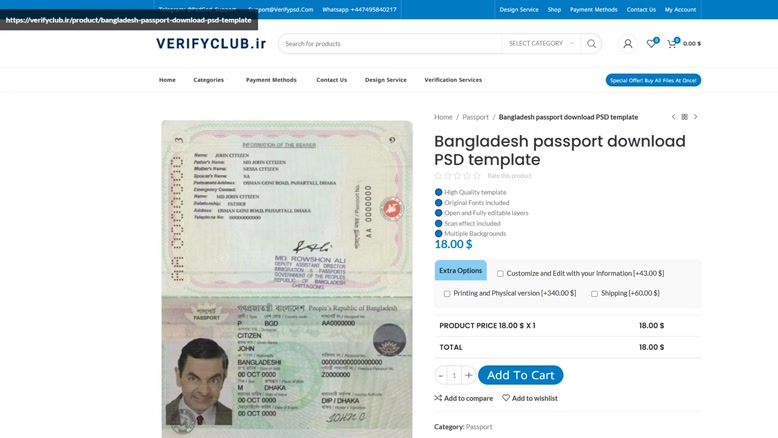Click the Add To Cart button
The height and width of the screenshot is (438, 778).
point(520,375)
